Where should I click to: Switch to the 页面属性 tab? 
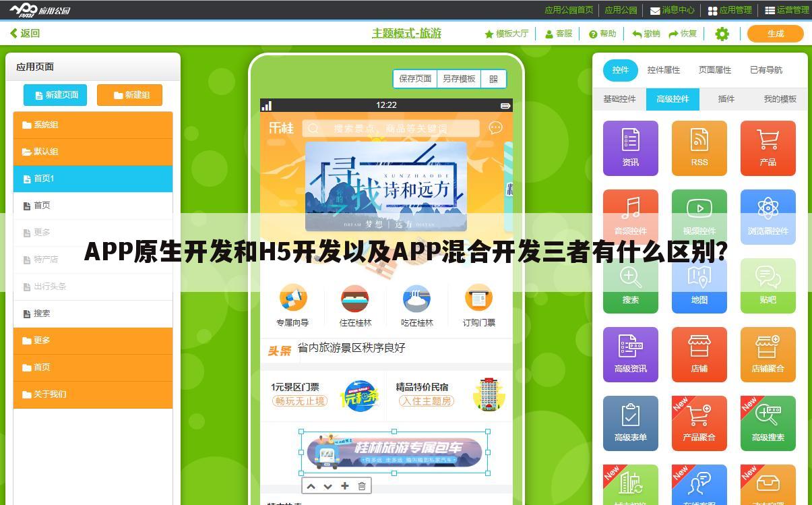coord(715,70)
